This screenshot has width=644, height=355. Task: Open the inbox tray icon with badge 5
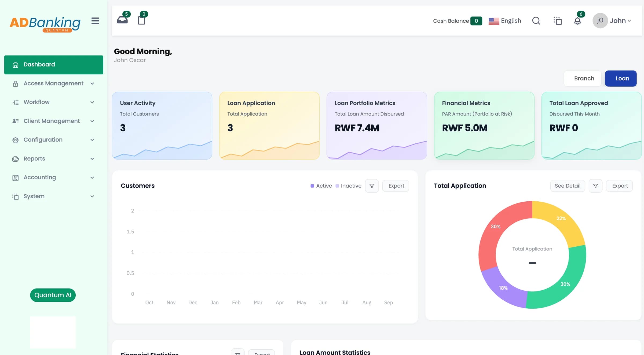click(122, 20)
